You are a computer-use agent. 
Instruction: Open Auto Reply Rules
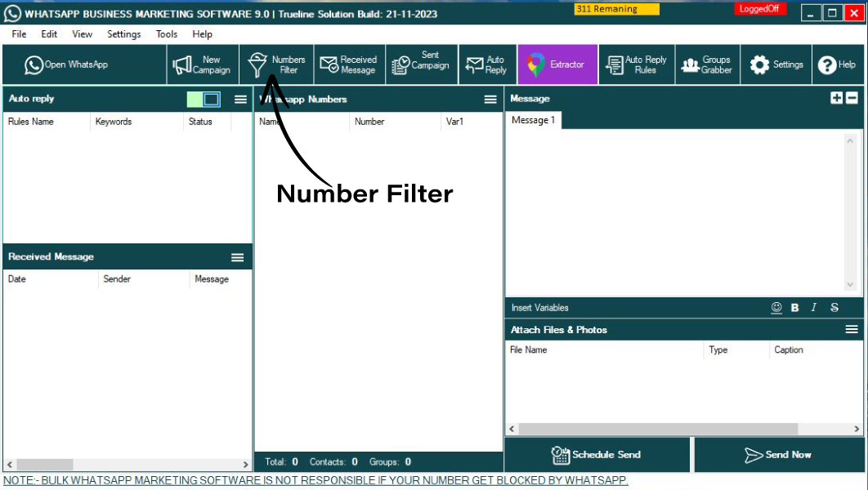tap(637, 65)
